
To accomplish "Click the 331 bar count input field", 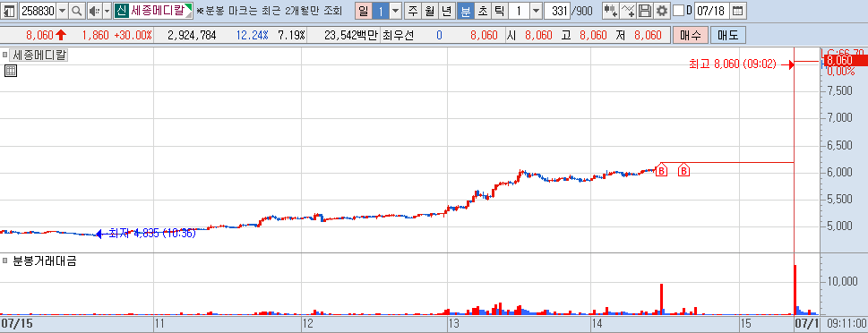I will pyautogui.click(x=557, y=11).
